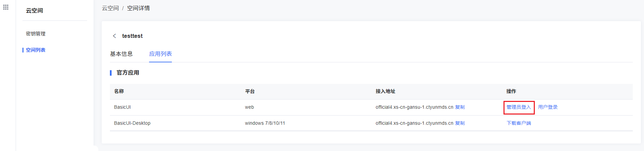The height and width of the screenshot is (151, 644).
Task: Click the BasicUI name cell
Action: click(x=122, y=107)
